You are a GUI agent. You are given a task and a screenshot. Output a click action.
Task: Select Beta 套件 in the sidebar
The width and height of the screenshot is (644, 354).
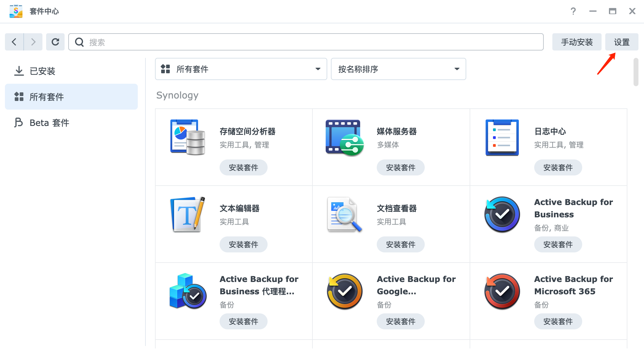point(71,123)
